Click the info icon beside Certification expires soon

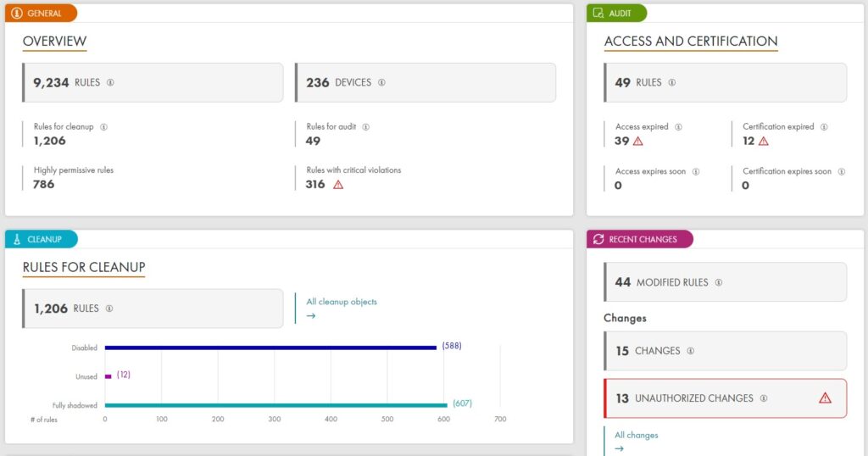pyautogui.click(x=841, y=171)
